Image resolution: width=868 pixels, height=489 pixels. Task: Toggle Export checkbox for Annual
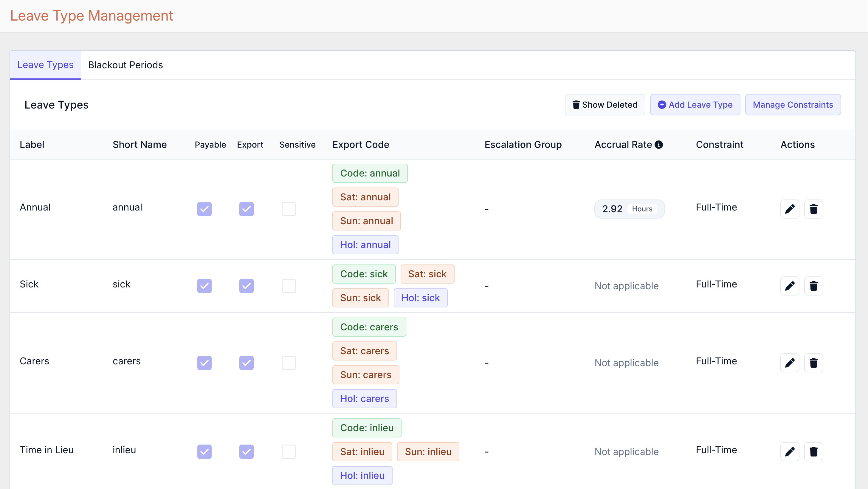(246, 209)
